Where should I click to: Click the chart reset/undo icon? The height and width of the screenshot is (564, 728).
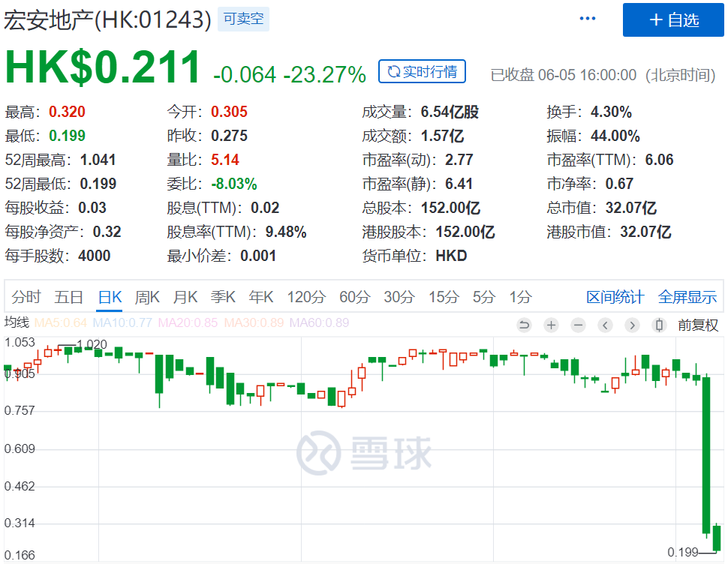pos(524,325)
